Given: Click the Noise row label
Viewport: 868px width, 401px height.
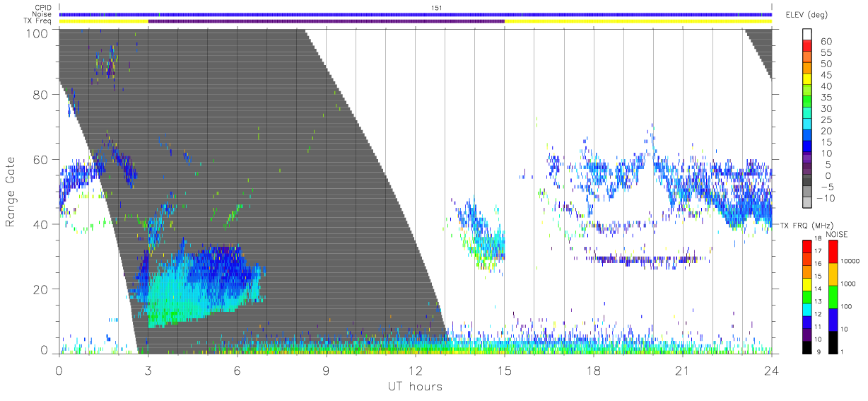Looking at the screenshot, I should [x=41, y=14].
